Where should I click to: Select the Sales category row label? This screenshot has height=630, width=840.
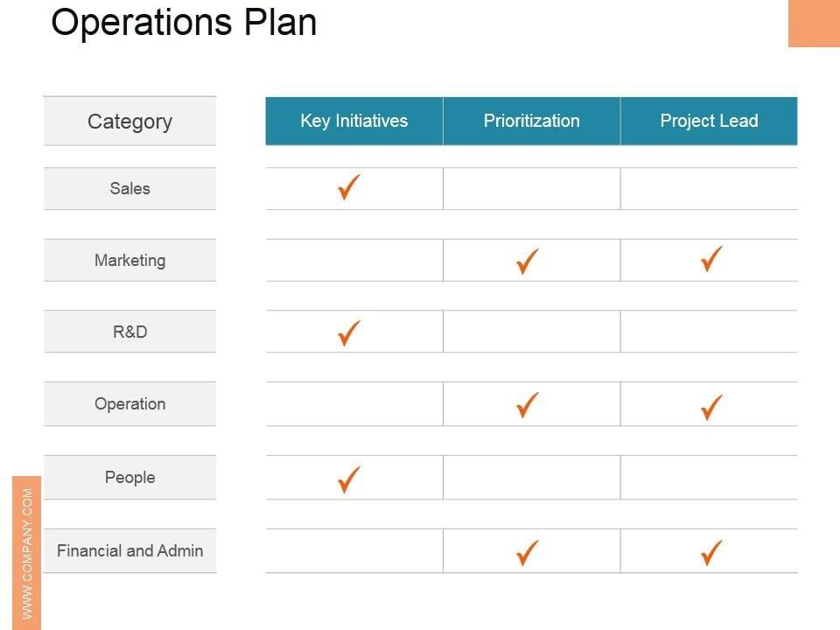pos(129,188)
